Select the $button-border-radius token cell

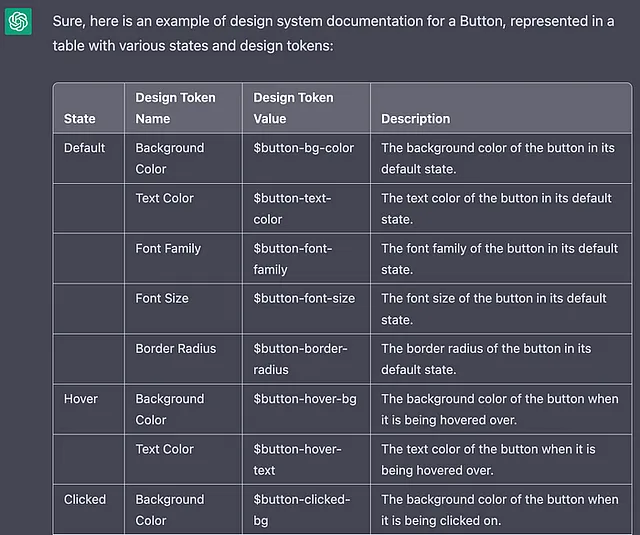pyautogui.click(x=306, y=359)
